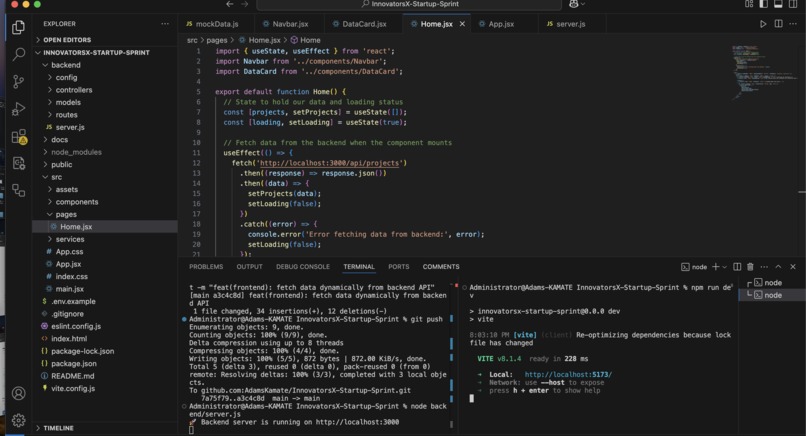The image size is (806, 436).
Task: Kill terminal with the trash icon
Action: pos(750,266)
